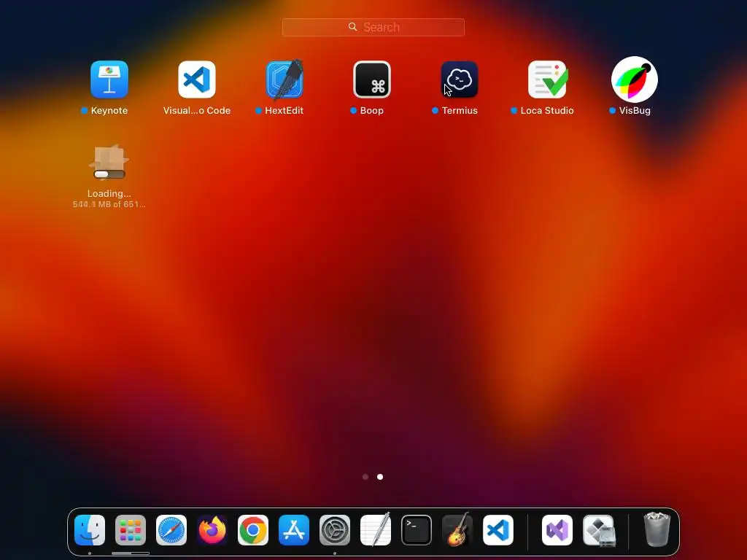Launch the Boop app

pos(372,79)
